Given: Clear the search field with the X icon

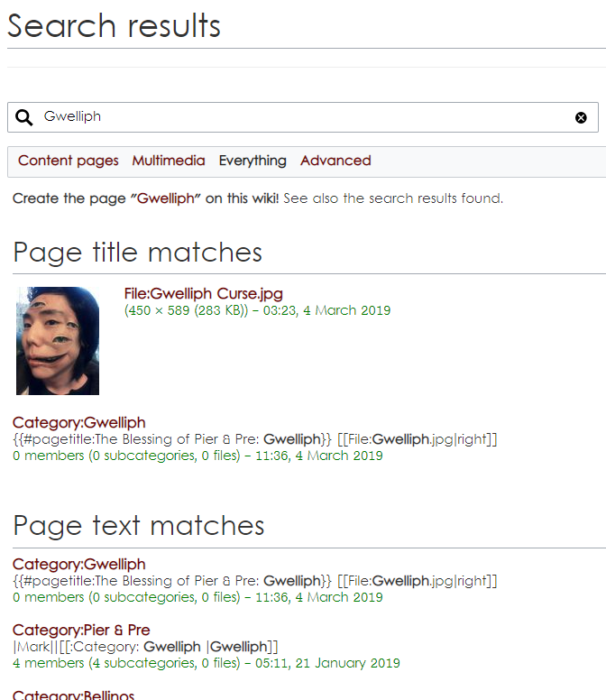Looking at the screenshot, I should (581, 118).
